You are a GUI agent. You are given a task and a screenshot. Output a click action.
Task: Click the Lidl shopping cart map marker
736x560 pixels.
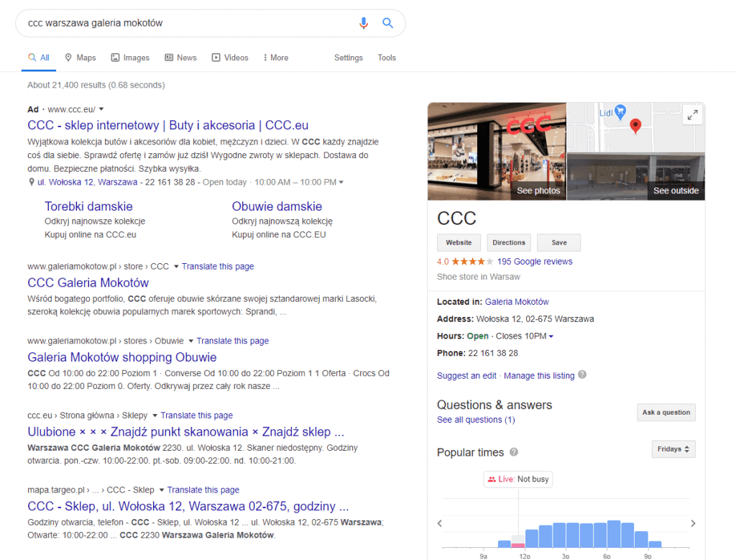(x=620, y=111)
